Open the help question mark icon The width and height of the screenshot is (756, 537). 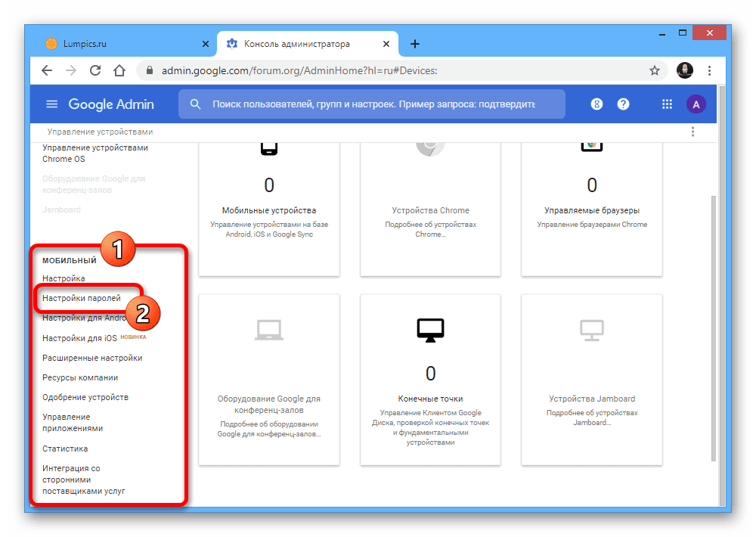624,104
